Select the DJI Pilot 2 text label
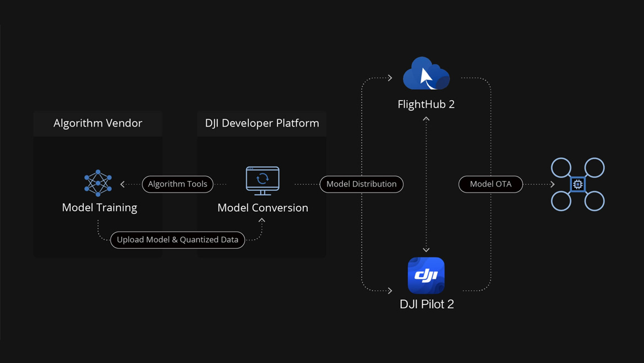The image size is (644, 363). (427, 304)
